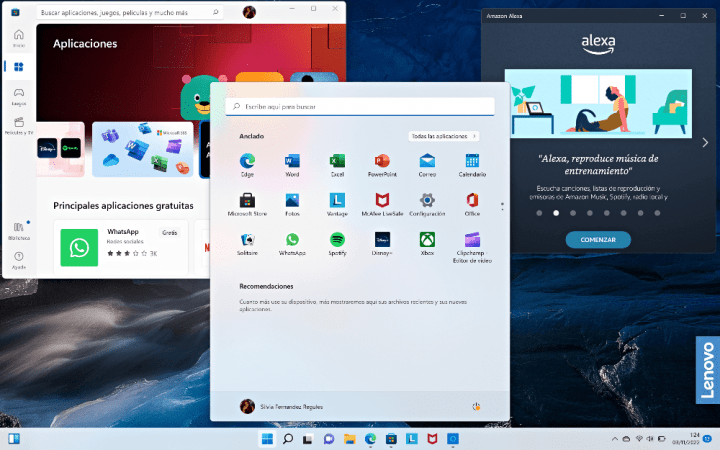The image size is (720, 450).
Task: Open McAfee LiveSafe in Start menu
Action: pyautogui.click(x=382, y=205)
